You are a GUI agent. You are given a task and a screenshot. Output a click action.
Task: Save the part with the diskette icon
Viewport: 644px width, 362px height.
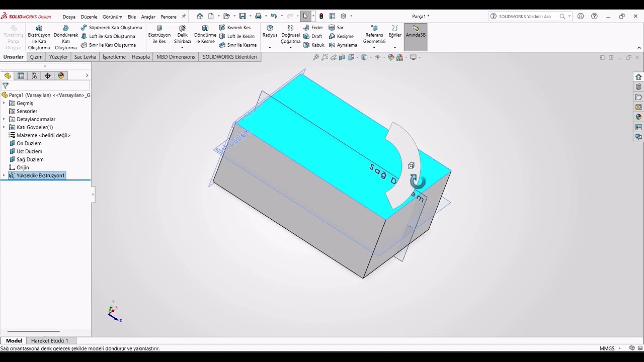[243, 16]
